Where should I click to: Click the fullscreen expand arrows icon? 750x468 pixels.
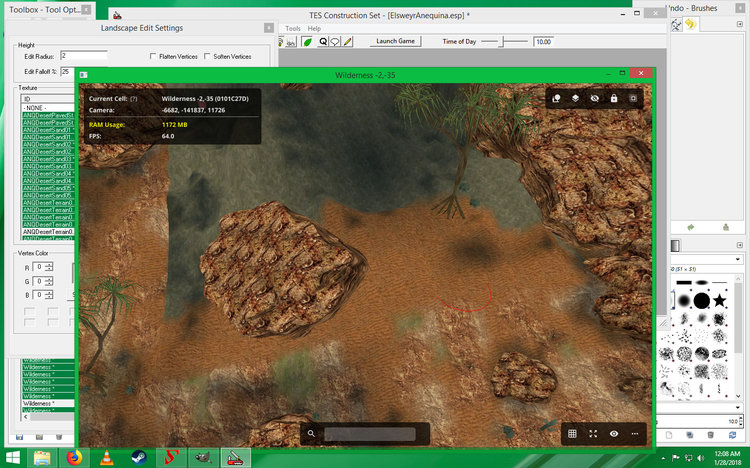pyautogui.click(x=593, y=434)
